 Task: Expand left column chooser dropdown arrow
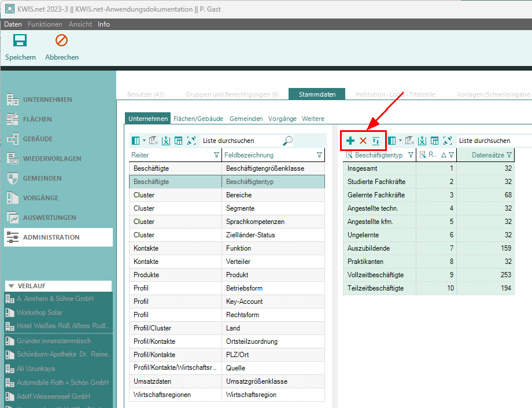[x=144, y=141]
